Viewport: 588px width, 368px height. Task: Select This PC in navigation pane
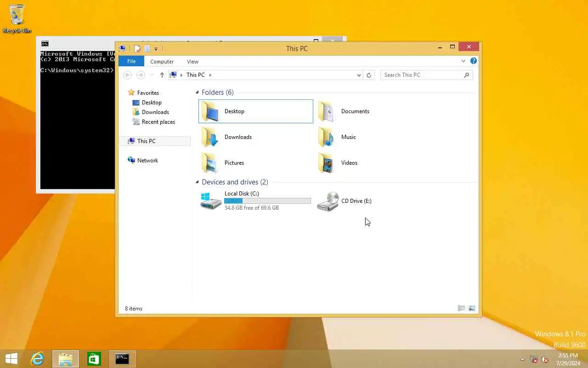[x=154, y=141]
